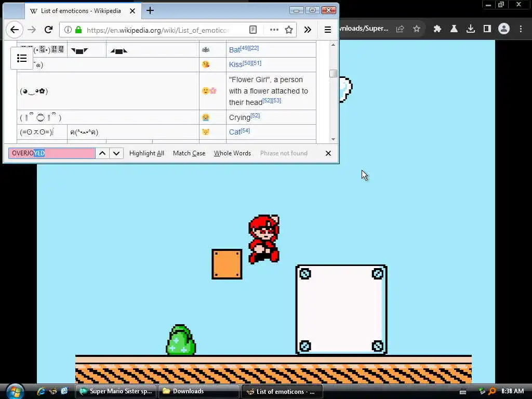Toggle Whole Words in Find bar

(232, 153)
